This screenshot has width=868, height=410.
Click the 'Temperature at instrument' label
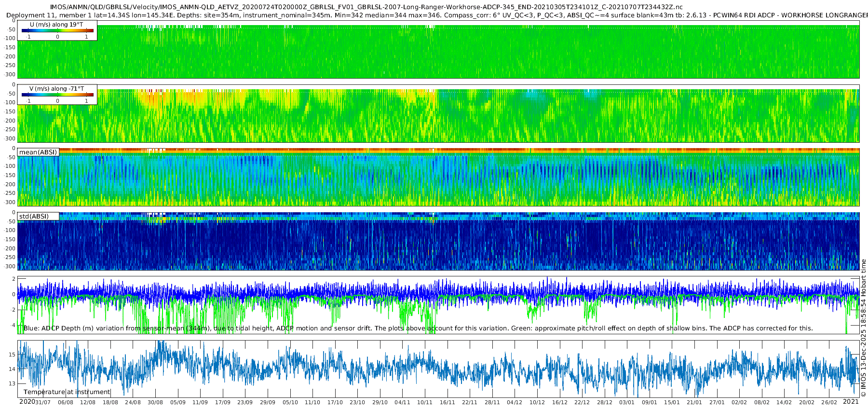coord(67,392)
